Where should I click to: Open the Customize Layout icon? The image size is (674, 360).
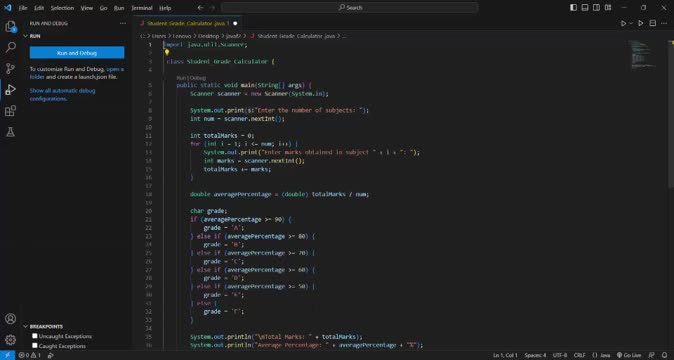point(608,8)
